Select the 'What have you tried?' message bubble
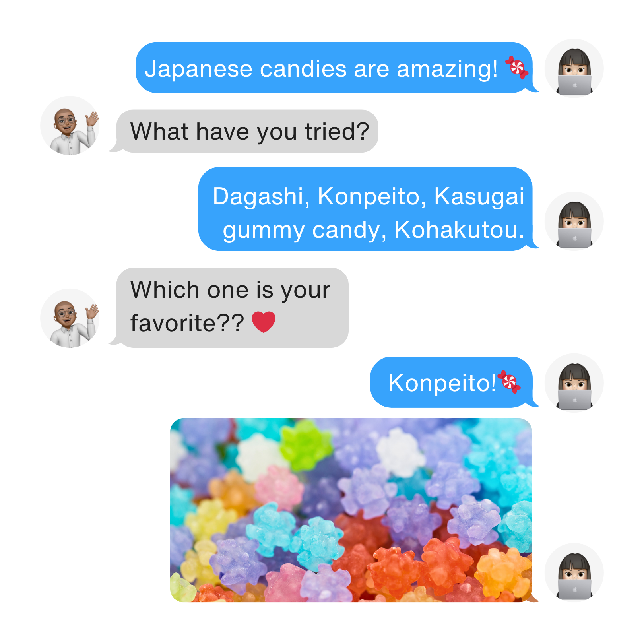 (x=244, y=131)
